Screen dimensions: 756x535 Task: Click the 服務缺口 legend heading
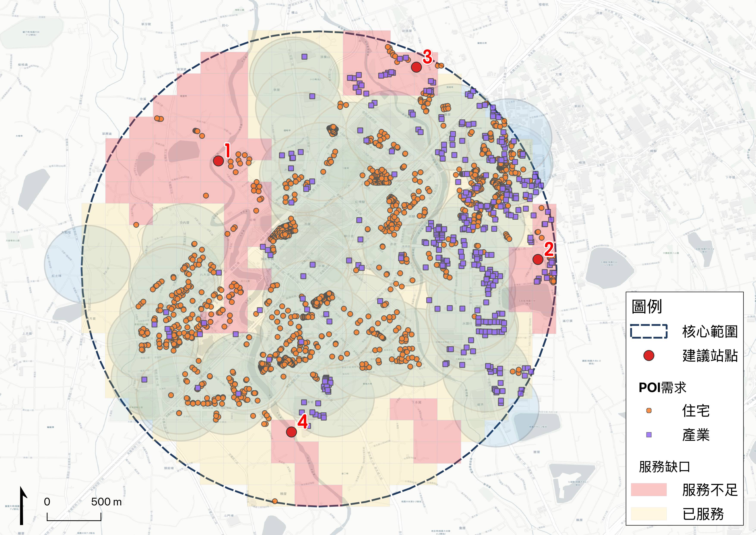click(x=664, y=467)
